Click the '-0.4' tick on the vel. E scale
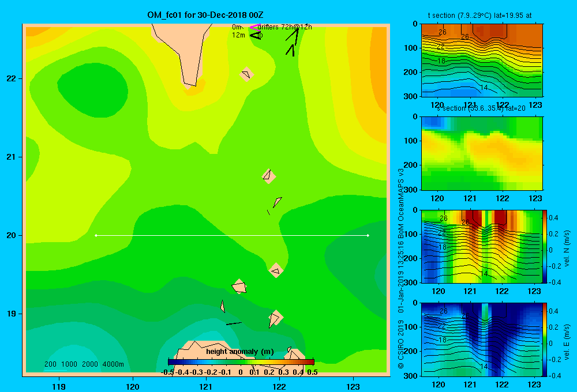Screen dimensions: 577x392 [x=554, y=375]
